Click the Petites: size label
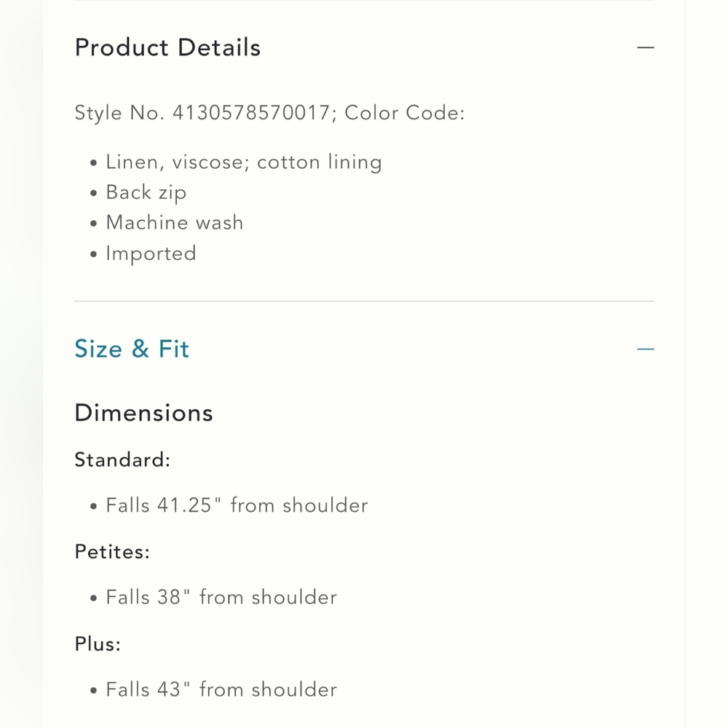 coord(112,552)
